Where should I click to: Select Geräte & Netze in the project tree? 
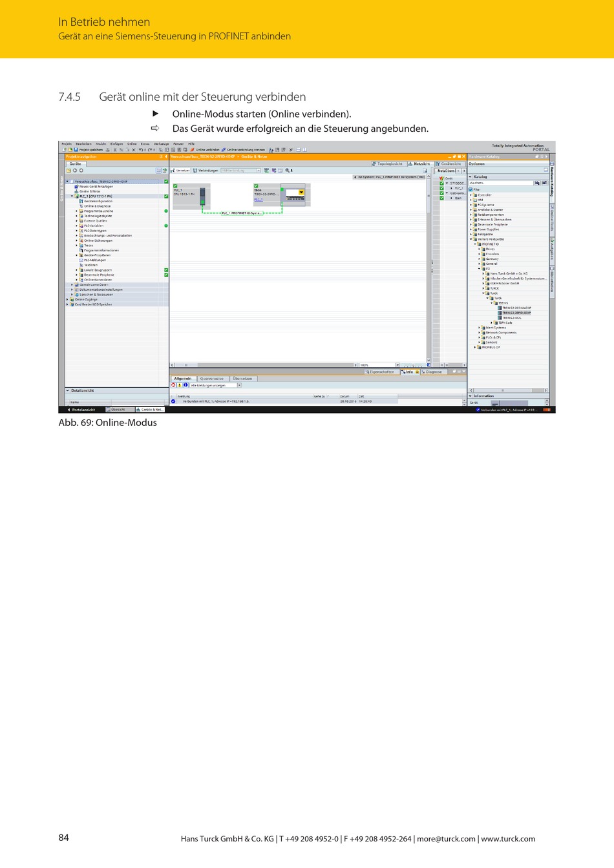tap(88, 191)
